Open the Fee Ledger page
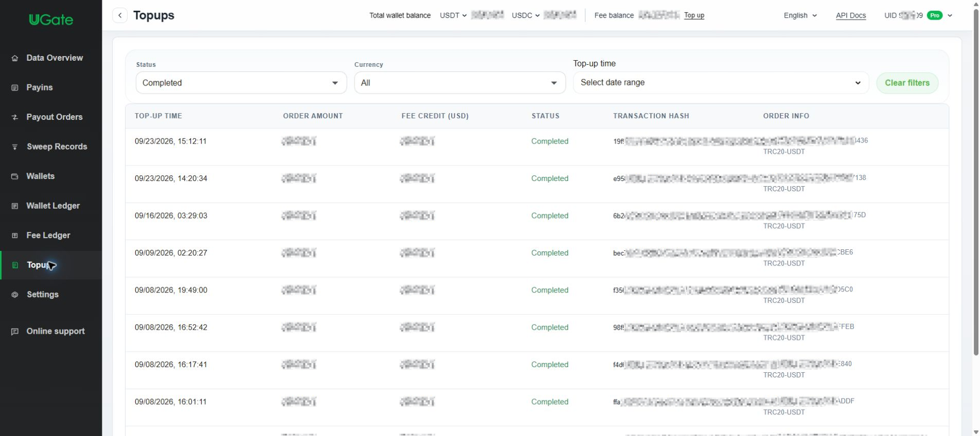Image resolution: width=980 pixels, height=436 pixels. 51,236
